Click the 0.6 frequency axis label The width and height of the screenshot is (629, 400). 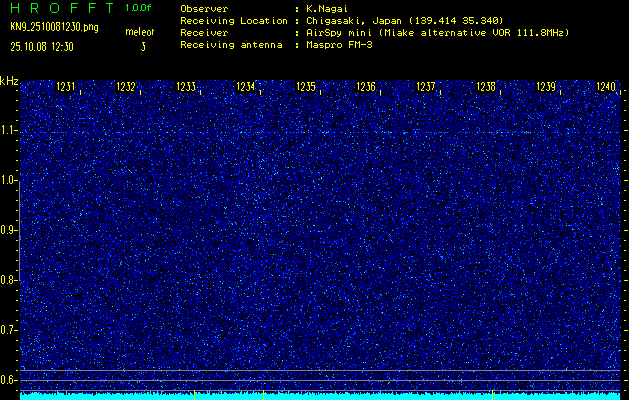(x=9, y=380)
